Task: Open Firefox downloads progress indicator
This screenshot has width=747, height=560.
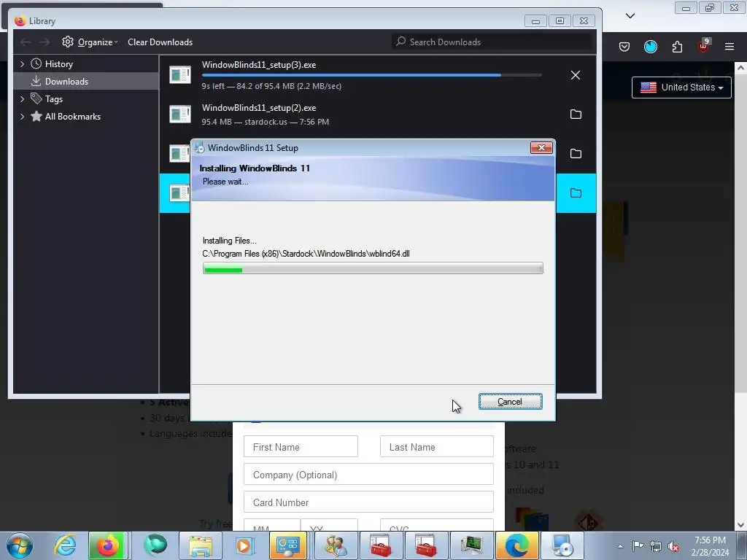Action: [650, 47]
